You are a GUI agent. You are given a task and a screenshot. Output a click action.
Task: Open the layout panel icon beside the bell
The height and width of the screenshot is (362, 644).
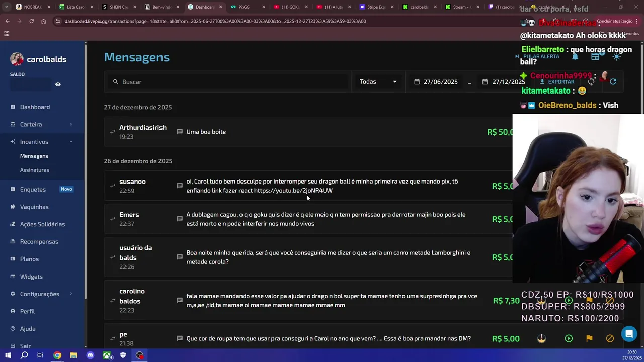[595, 57]
